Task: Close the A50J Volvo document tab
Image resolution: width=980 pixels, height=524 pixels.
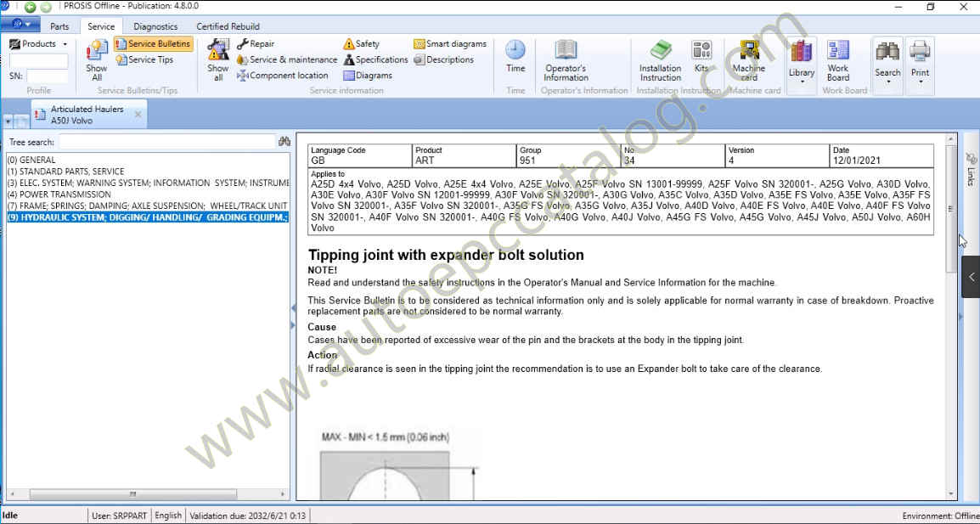Action: click(x=138, y=115)
